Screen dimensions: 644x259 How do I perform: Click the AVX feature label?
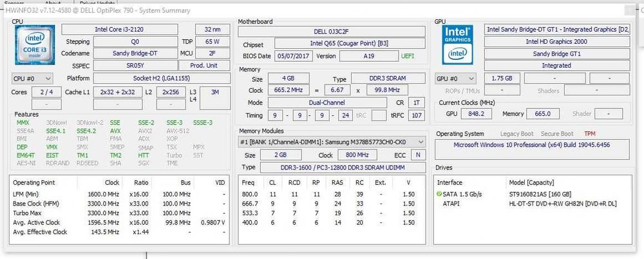115,131
